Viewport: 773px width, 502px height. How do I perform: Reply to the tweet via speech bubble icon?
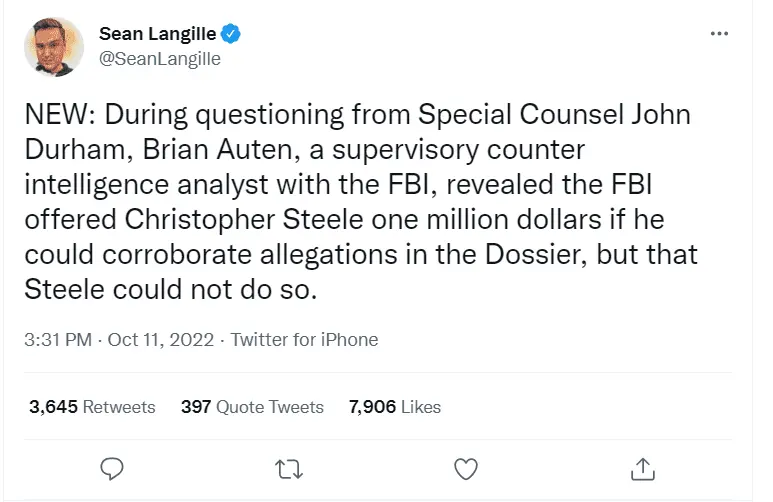[x=113, y=468]
